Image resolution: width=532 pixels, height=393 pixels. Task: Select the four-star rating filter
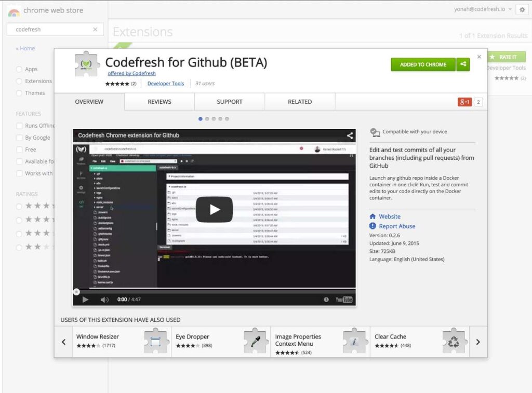(x=19, y=206)
